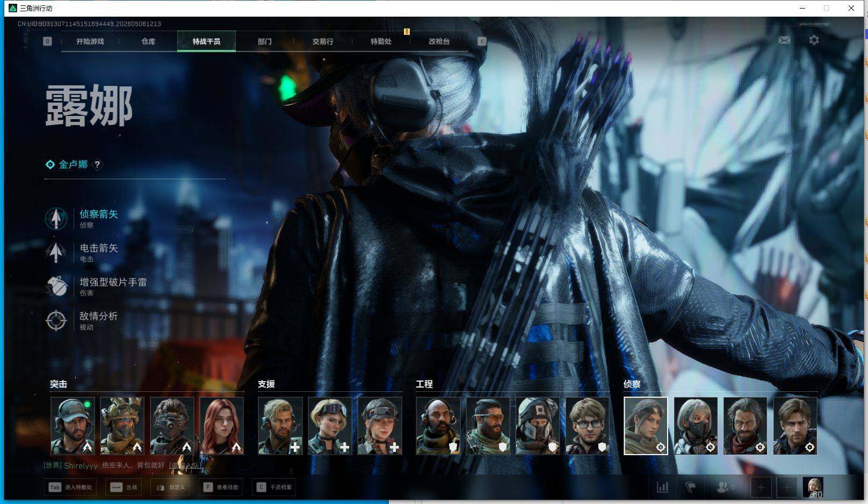The image size is (868, 504).
Task: Pick the 突击 operator wearing the gold-trimmed helmet
Action: (x=122, y=426)
